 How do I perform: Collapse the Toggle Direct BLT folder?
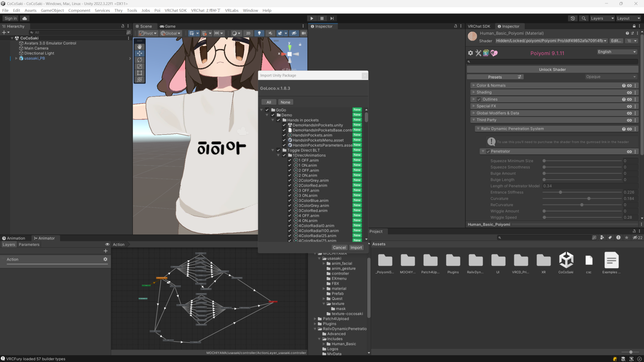coord(273,150)
